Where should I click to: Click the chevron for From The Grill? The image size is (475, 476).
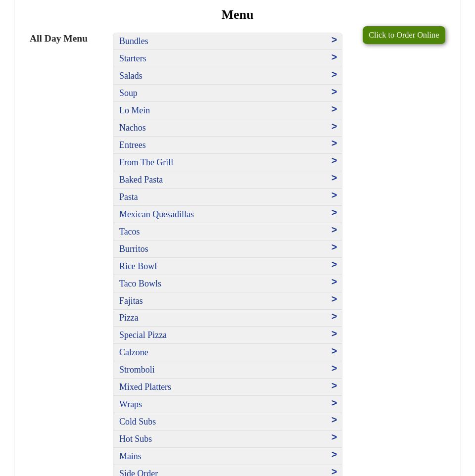click(x=334, y=161)
